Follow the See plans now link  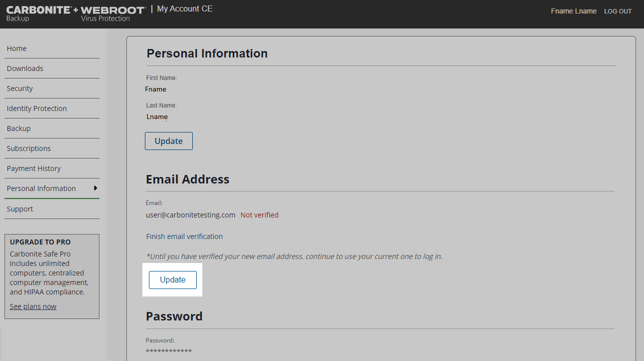click(33, 306)
